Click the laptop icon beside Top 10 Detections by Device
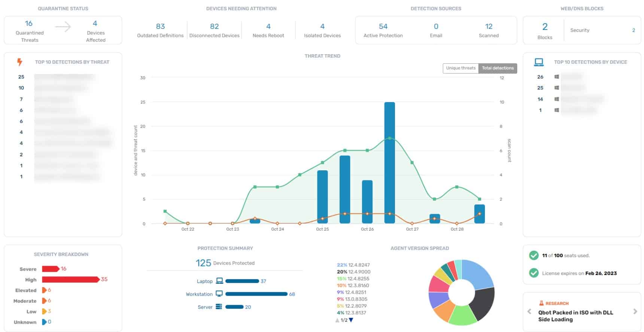The width and height of the screenshot is (644, 332). pos(538,62)
